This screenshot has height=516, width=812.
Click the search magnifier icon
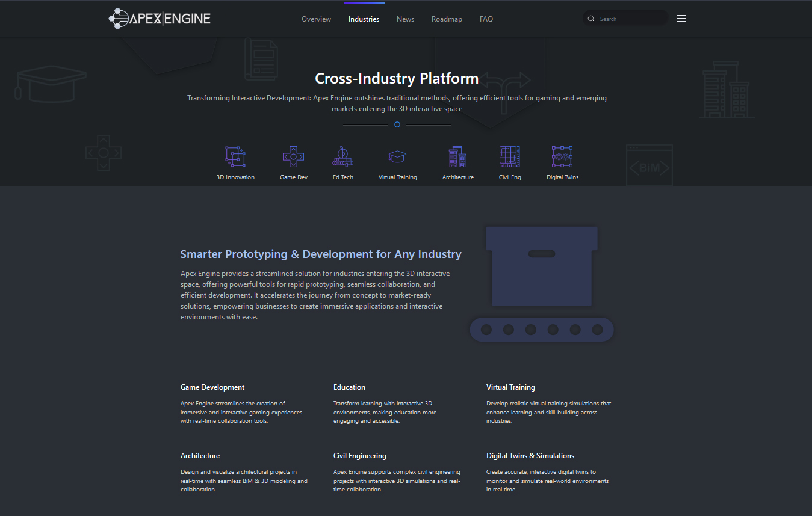[x=591, y=19]
